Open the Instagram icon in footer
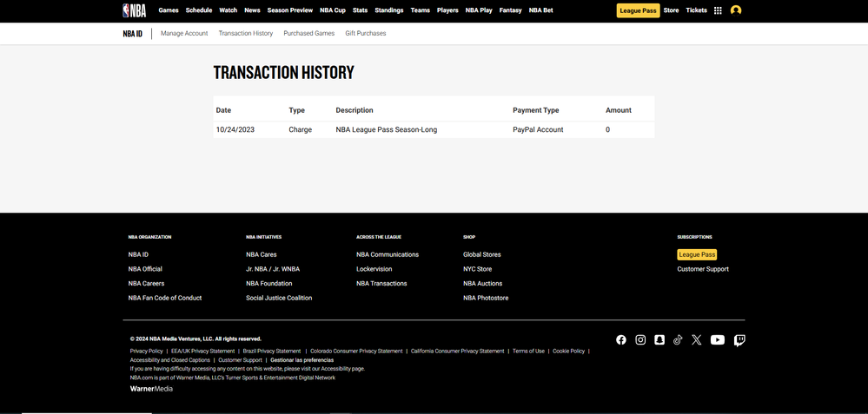 coord(640,340)
